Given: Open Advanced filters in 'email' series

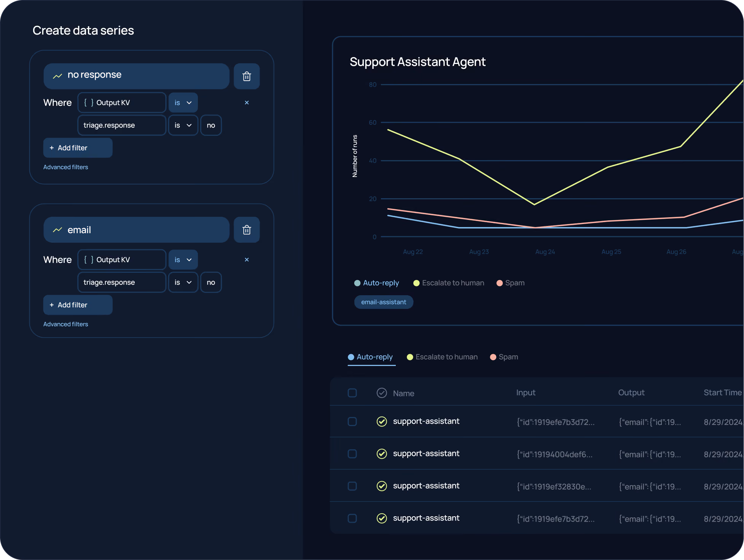Looking at the screenshot, I should point(65,324).
